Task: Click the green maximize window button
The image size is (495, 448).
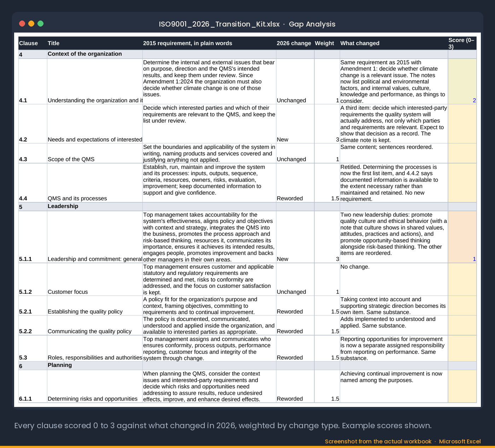Action: pyautogui.click(x=40, y=24)
